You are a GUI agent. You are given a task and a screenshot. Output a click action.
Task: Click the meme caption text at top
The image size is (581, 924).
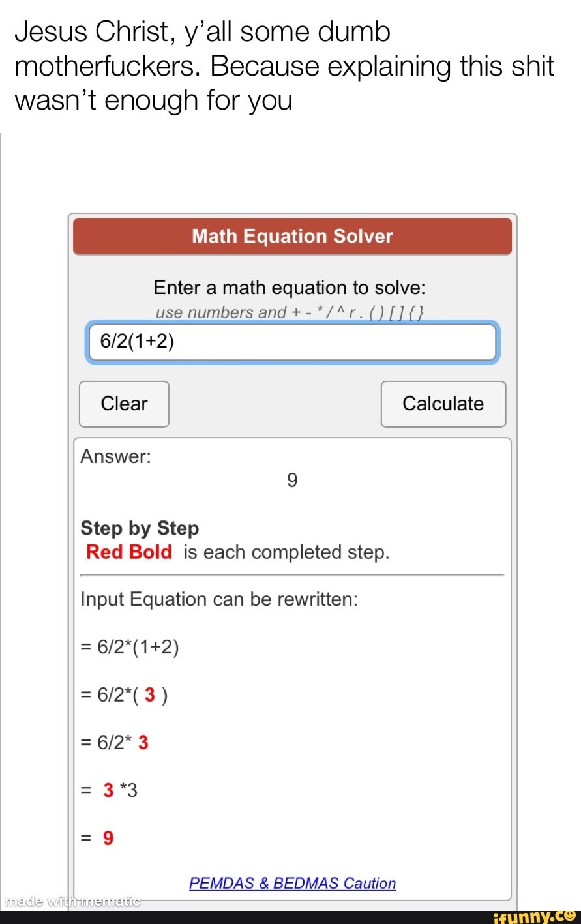(x=284, y=66)
